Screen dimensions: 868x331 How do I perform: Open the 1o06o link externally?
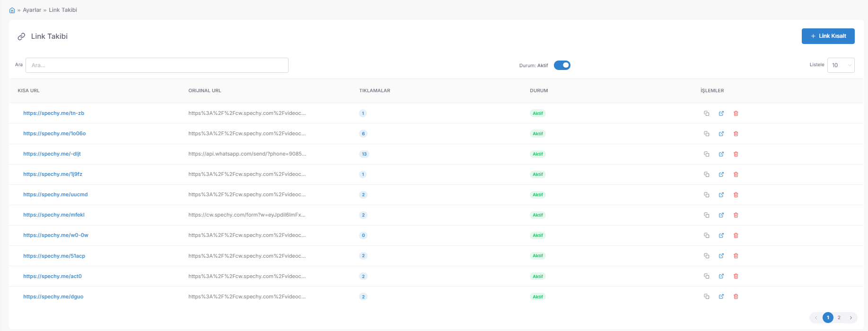pos(721,134)
